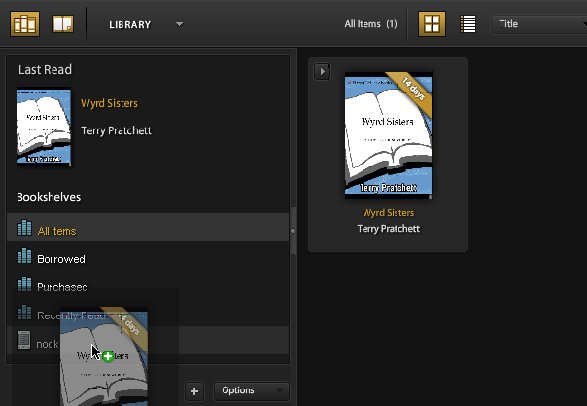Open the bookshelf Options dropdown
Image resolution: width=587 pixels, height=406 pixels.
click(252, 391)
